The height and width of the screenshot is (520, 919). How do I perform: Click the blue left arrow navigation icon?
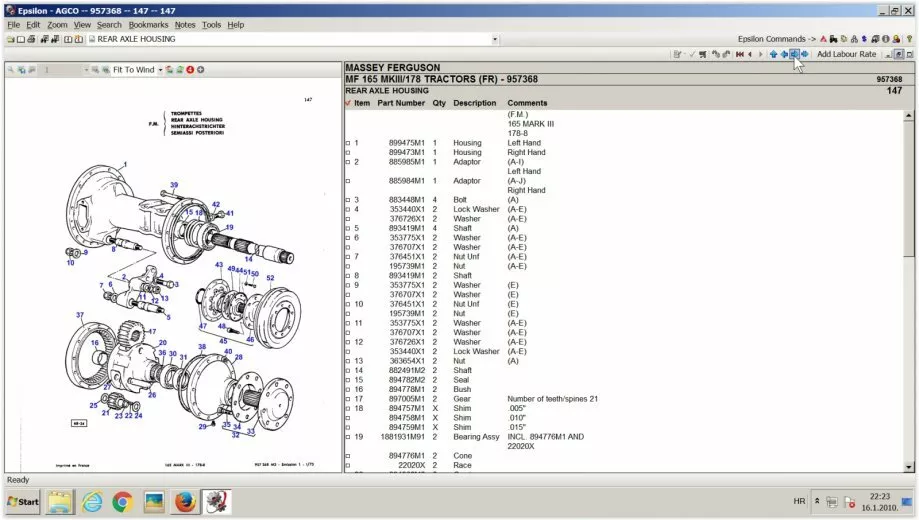click(784, 54)
